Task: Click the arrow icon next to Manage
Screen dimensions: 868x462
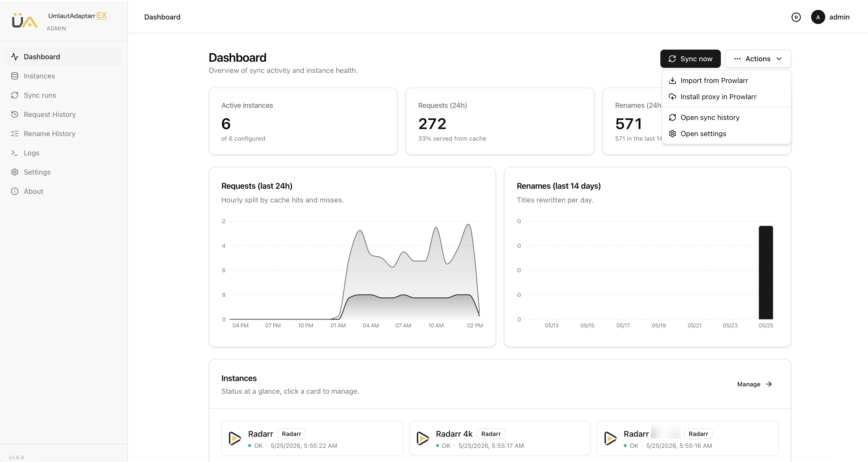Action: [x=769, y=384]
